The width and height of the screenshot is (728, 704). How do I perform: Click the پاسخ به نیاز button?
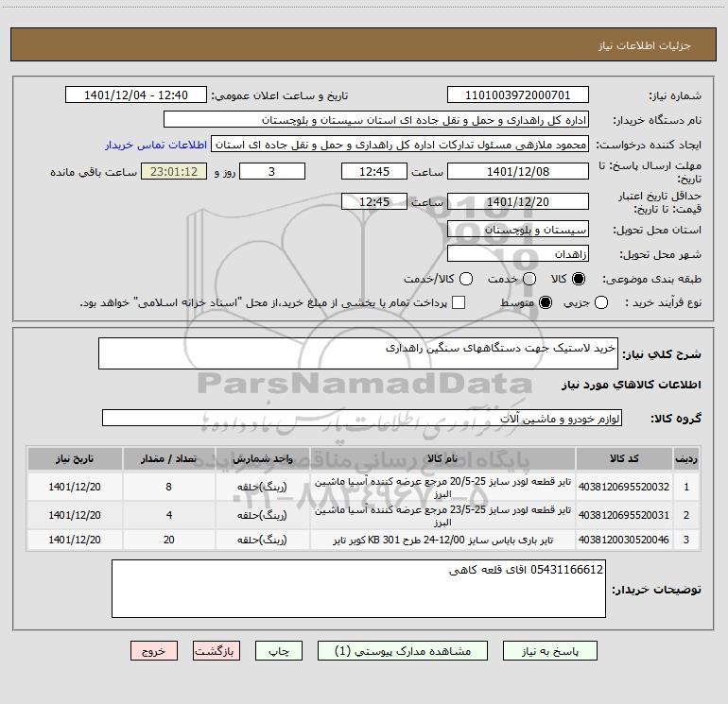[550, 651]
